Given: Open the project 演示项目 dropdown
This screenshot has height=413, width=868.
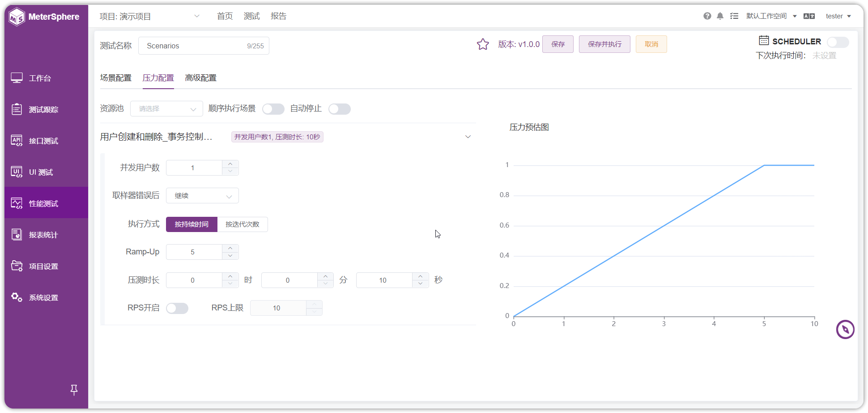Looking at the screenshot, I should (x=149, y=17).
